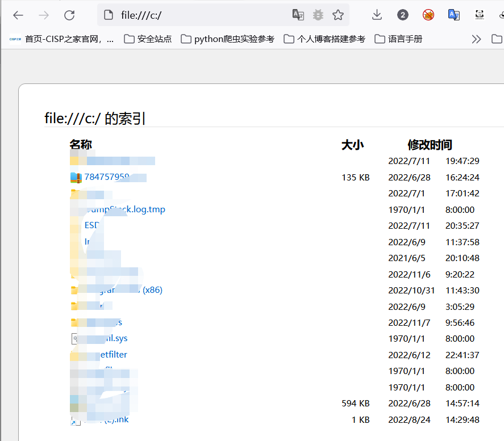This screenshot has height=441, width=504.
Task: Click the 594 KB size cell
Action: (356, 404)
